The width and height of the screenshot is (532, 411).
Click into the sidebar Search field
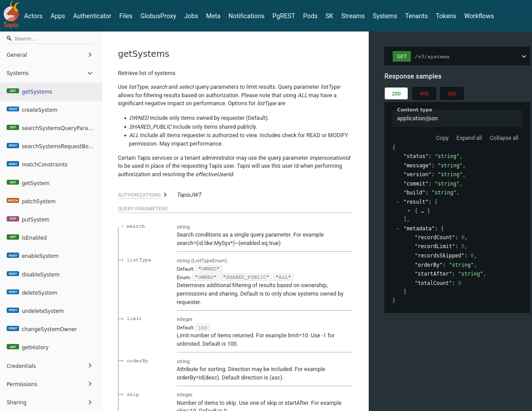pos(53,39)
